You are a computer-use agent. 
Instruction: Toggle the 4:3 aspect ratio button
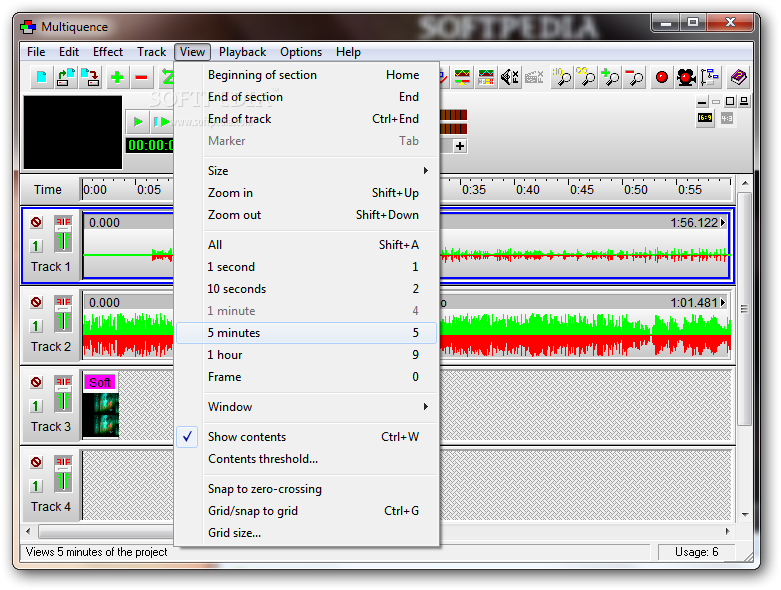pyautogui.click(x=727, y=118)
